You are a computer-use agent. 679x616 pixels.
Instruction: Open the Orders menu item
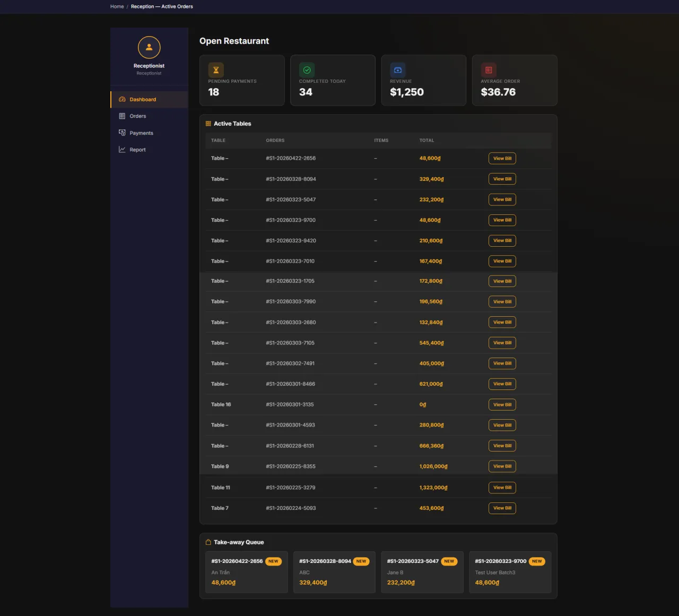coord(150,116)
